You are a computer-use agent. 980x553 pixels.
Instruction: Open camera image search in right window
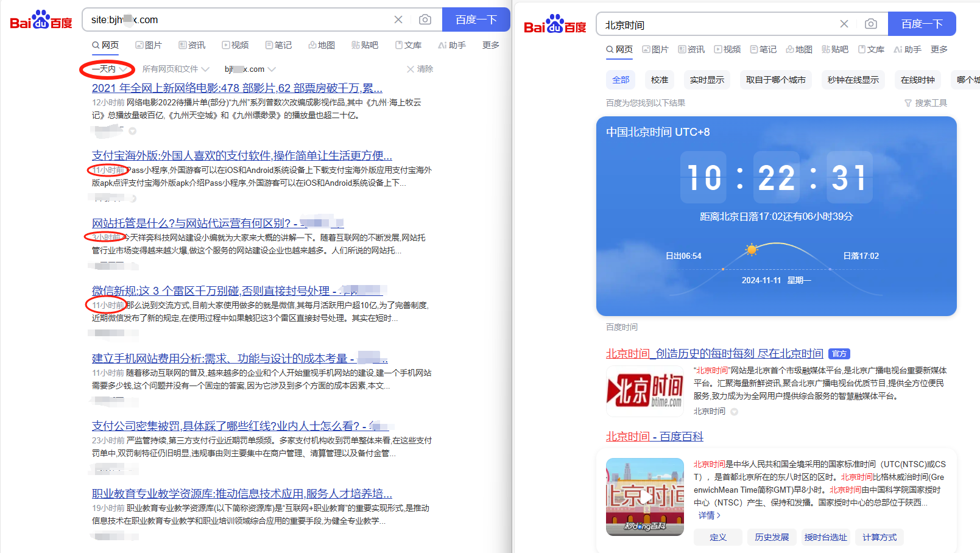(871, 24)
